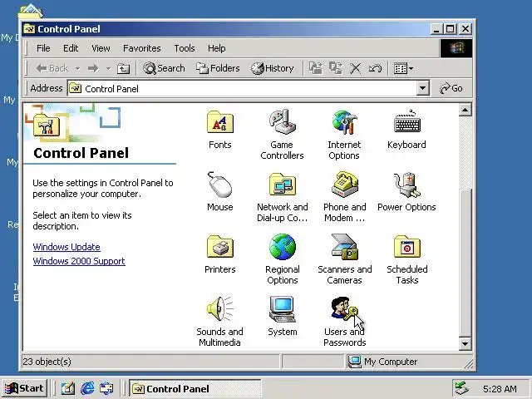532x399 pixels.
Task: Toggle the Folders pane button
Action: pos(218,68)
